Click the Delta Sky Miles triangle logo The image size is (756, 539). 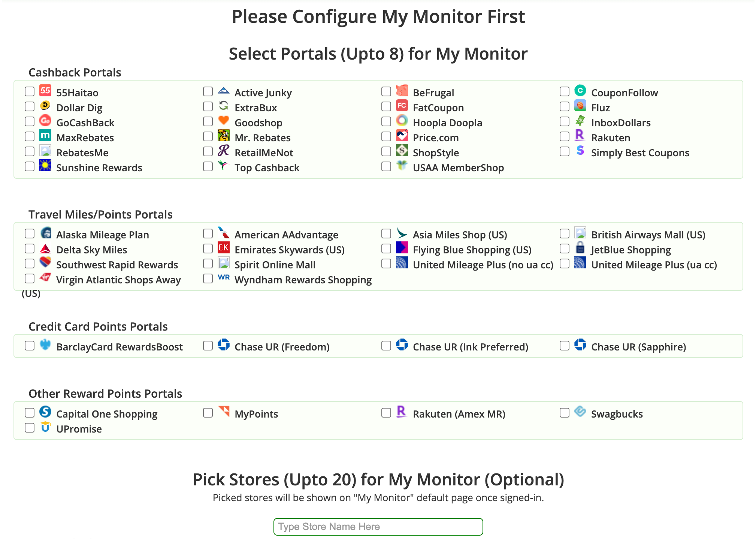(x=45, y=248)
